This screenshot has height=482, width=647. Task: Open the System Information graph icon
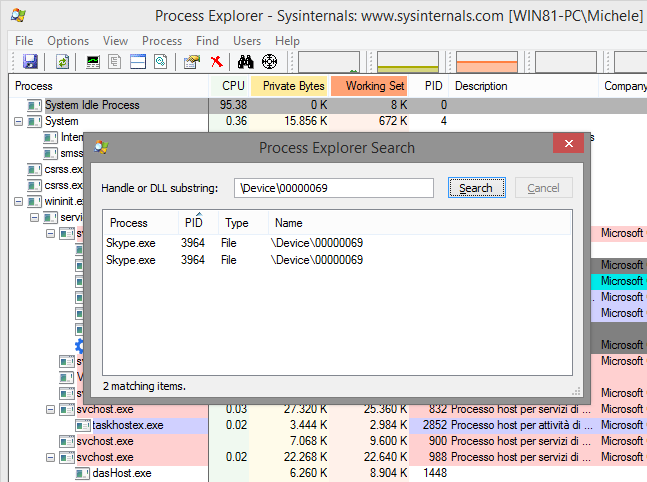pyautogui.click(x=92, y=62)
